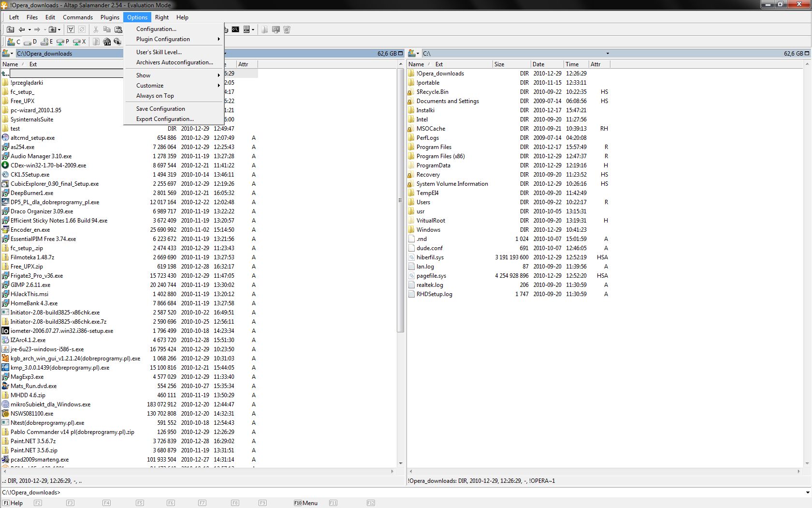Viewport: 812px width, 508px height.
Task: Expand the Customize submenu
Action: [174, 86]
